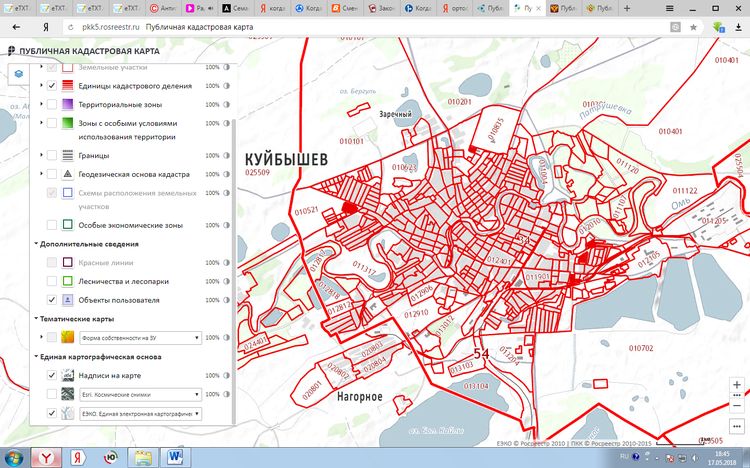The height and width of the screenshot is (468, 750).
Task: Enable Особые экономические зоны checkbox
Action: 52,225
